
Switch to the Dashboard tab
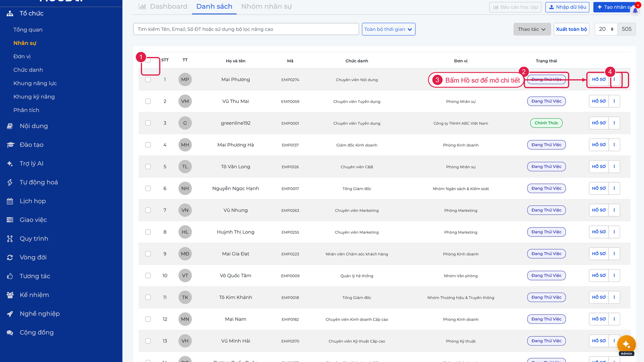point(163,6)
